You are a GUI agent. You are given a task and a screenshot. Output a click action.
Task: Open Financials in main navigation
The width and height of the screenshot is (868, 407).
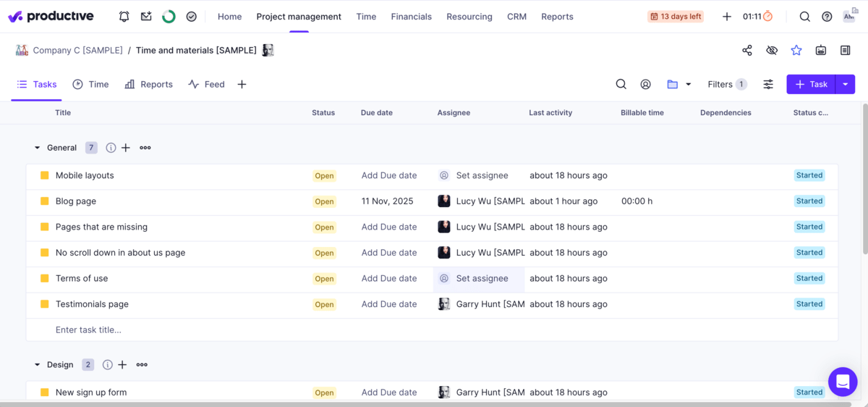pos(411,17)
